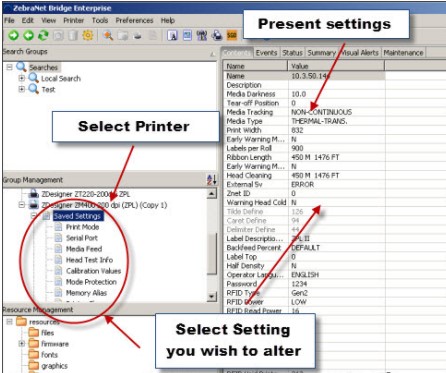Click the Group Management scroll down arrow
Screen dimensions: 446x373
pyautogui.click(x=212, y=296)
